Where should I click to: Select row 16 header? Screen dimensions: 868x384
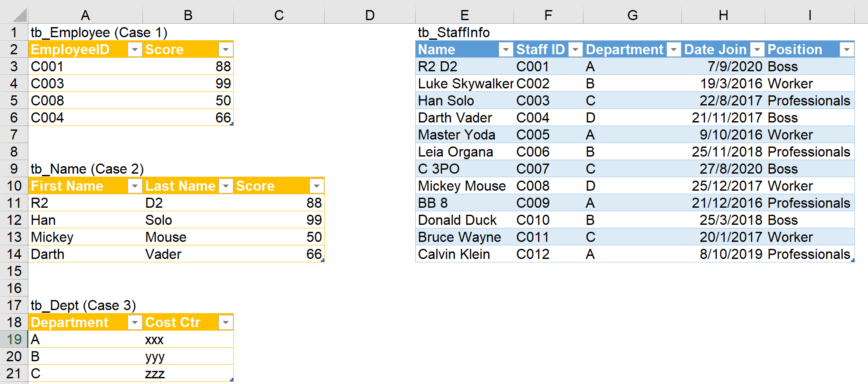click(14, 288)
